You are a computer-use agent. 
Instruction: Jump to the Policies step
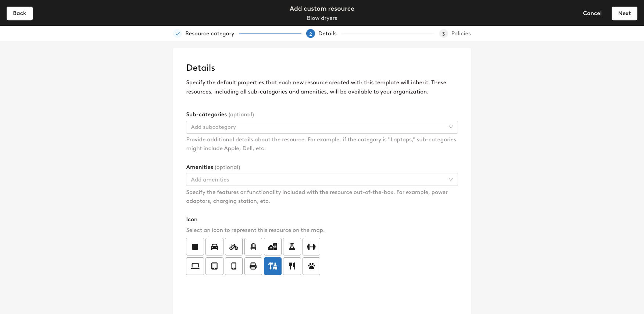461,33
